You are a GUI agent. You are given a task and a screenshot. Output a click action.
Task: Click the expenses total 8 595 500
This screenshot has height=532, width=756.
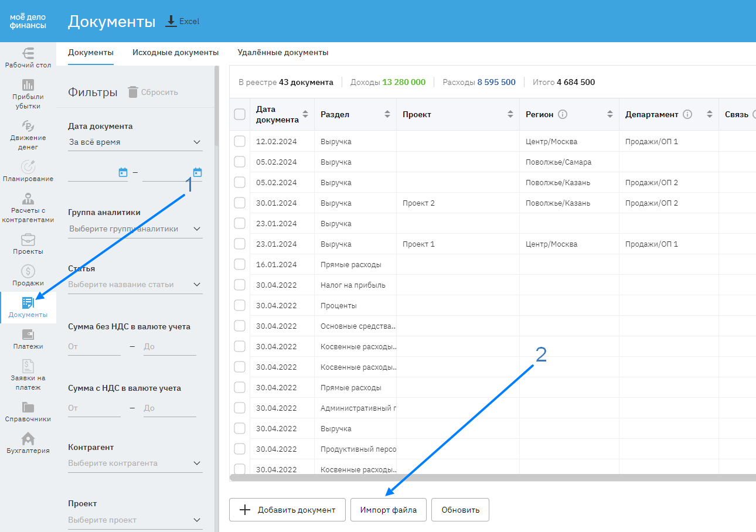tap(496, 82)
